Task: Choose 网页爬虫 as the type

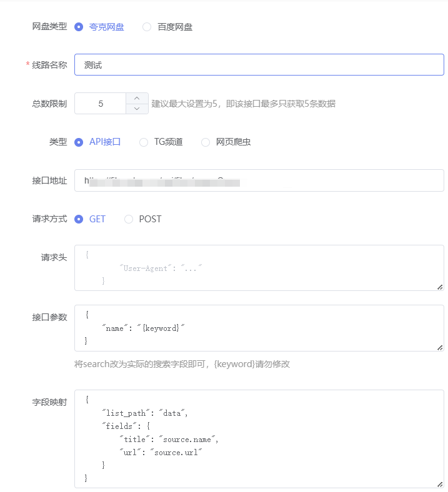Action: click(206, 142)
